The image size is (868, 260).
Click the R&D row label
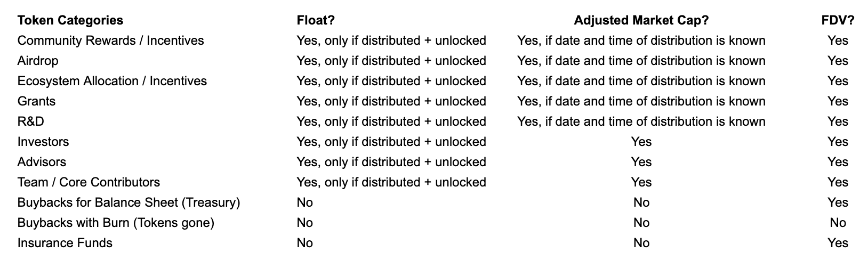coord(30,121)
